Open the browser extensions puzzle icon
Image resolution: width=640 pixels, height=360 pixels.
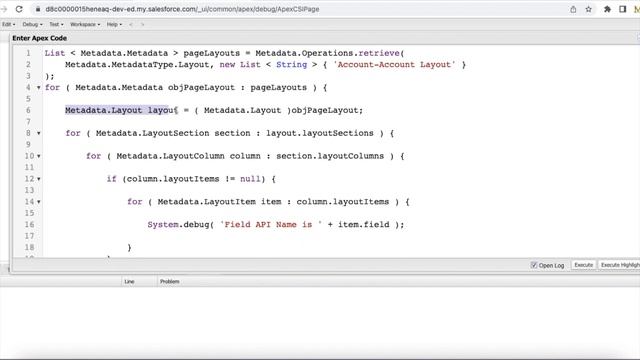607,9
